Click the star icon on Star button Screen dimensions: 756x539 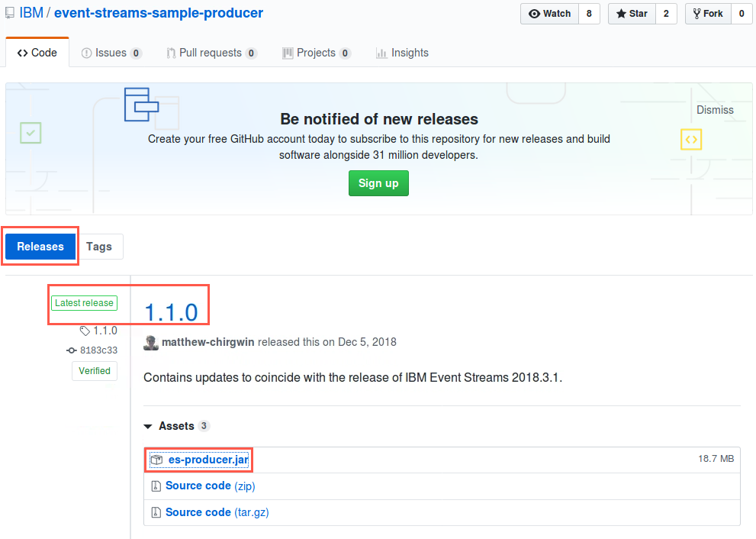pos(621,14)
